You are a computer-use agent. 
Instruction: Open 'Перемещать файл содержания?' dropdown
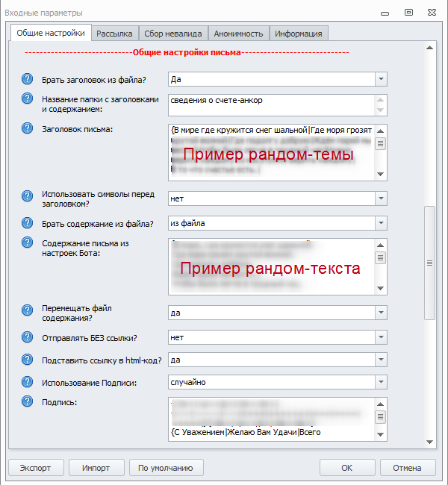[x=381, y=313]
